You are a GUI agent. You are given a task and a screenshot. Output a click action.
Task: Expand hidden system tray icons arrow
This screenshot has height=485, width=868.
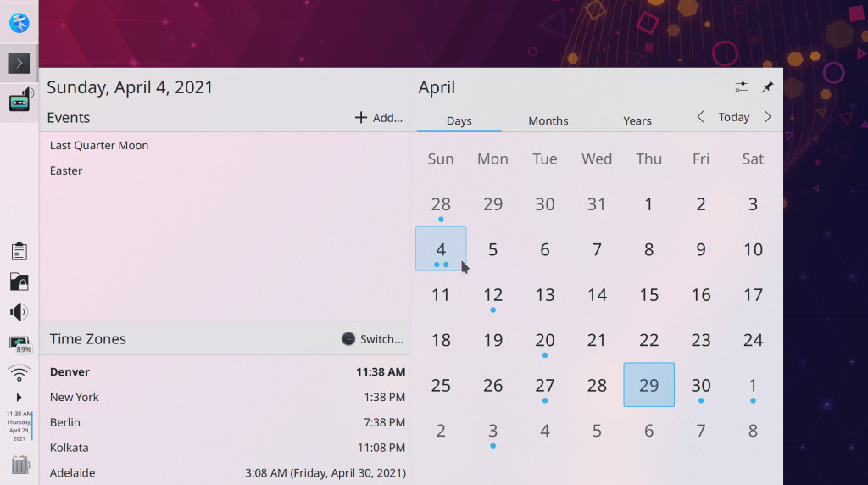pyautogui.click(x=19, y=398)
